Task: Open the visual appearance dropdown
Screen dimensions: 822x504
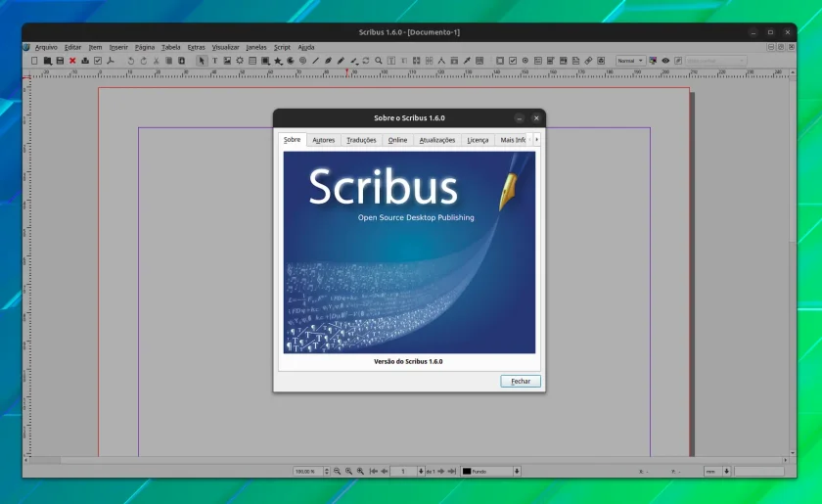Action: 715,61
